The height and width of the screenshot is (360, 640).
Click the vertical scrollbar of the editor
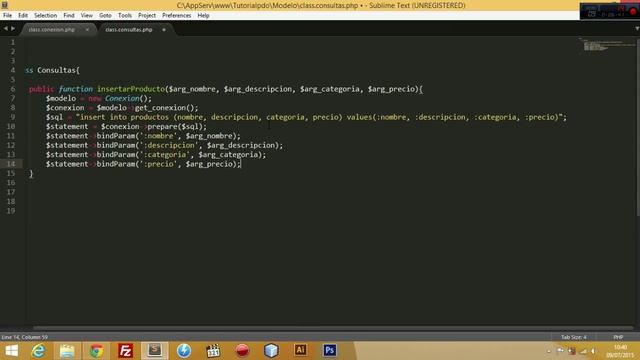638,127
